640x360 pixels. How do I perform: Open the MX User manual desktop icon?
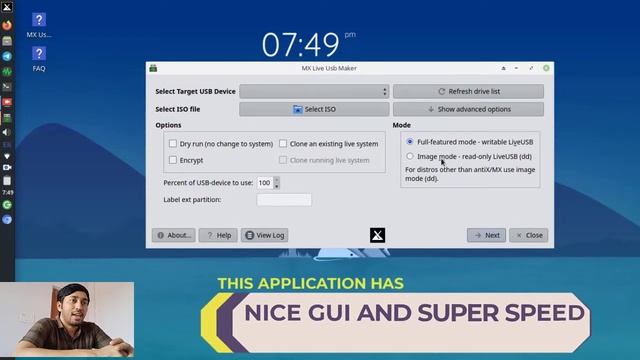coord(39,25)
